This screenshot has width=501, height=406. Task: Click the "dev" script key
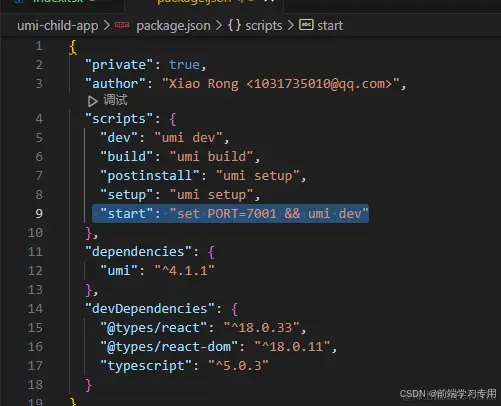click(x=119, y=138)
